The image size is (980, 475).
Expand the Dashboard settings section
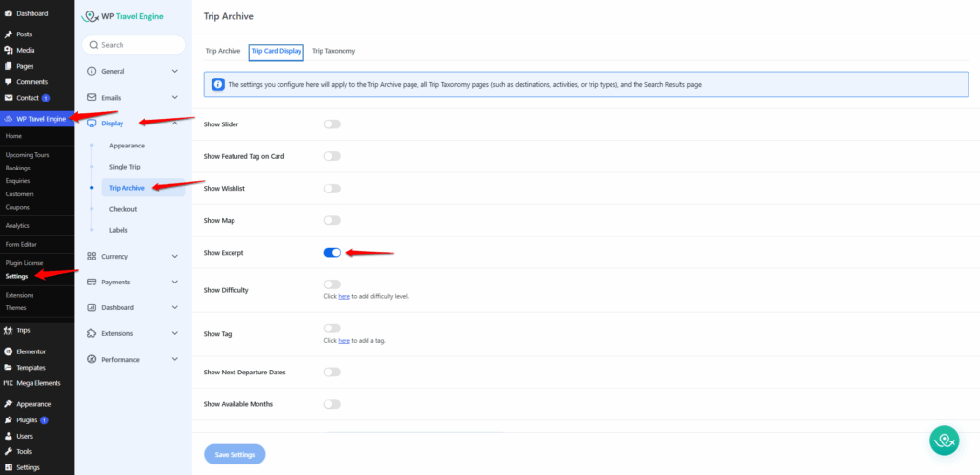tap(174, 307)
